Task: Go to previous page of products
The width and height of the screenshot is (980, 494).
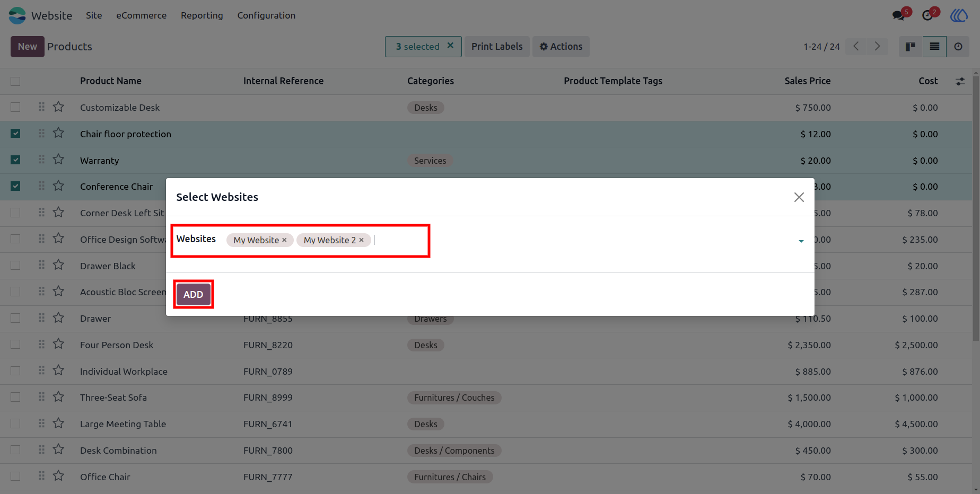Action: pyautogui.click(x=856, y=47)
